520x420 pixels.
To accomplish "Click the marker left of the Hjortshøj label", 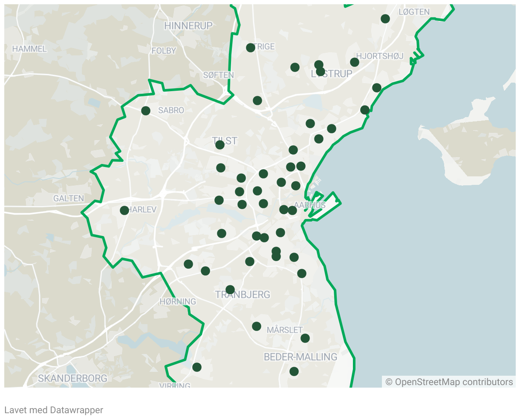I will click(x=355, y=62).
